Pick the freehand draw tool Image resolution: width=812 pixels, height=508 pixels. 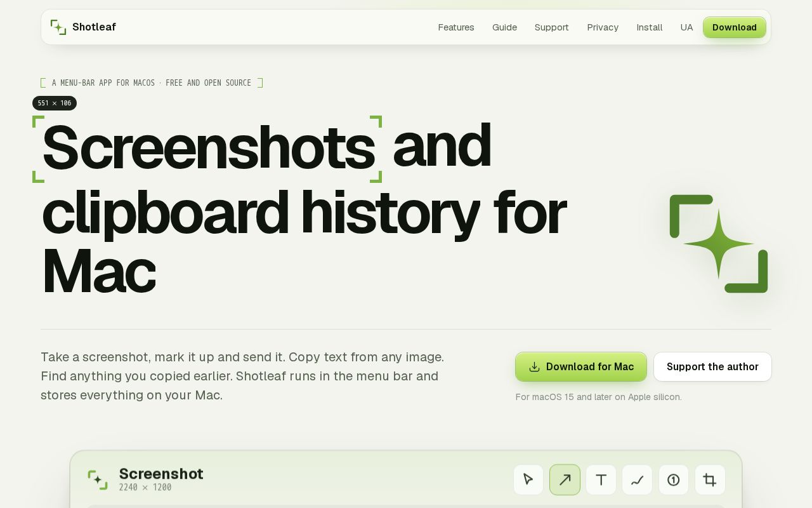coord(638,480)
